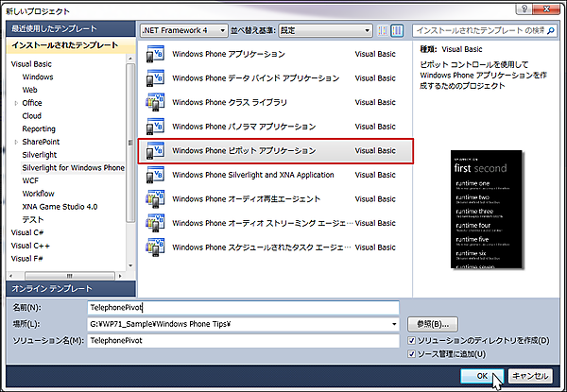
Task: Click the キャンセル button
Action: pos(530,376)
